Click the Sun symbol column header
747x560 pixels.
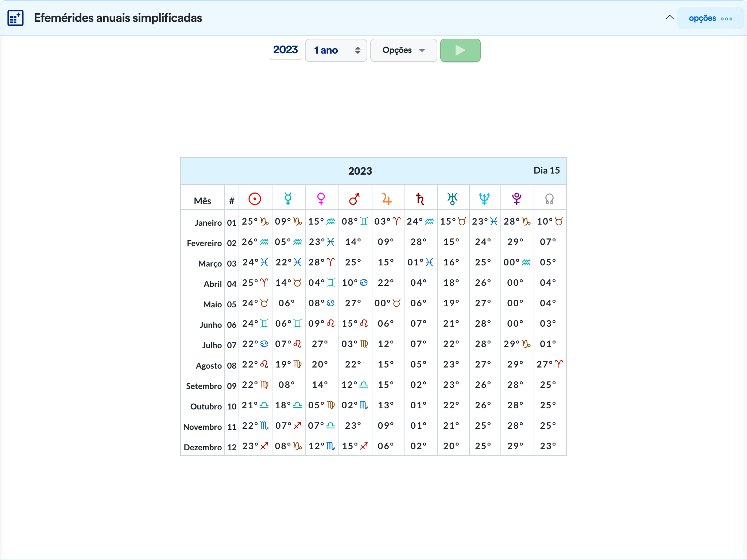click(255, 199)
